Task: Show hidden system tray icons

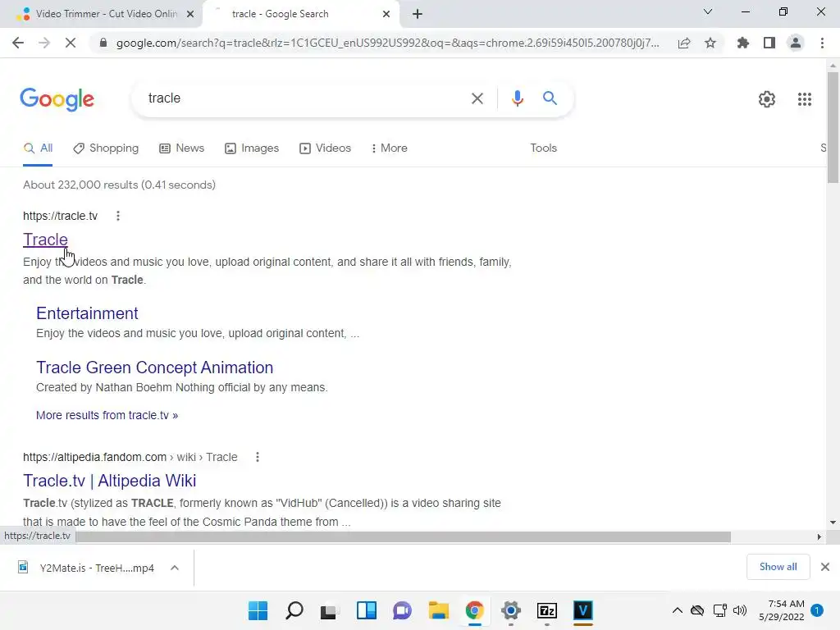Action: [677, 610]
